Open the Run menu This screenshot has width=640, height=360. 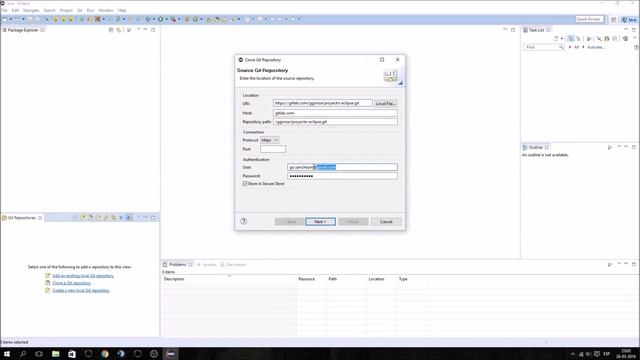point(91,10)
